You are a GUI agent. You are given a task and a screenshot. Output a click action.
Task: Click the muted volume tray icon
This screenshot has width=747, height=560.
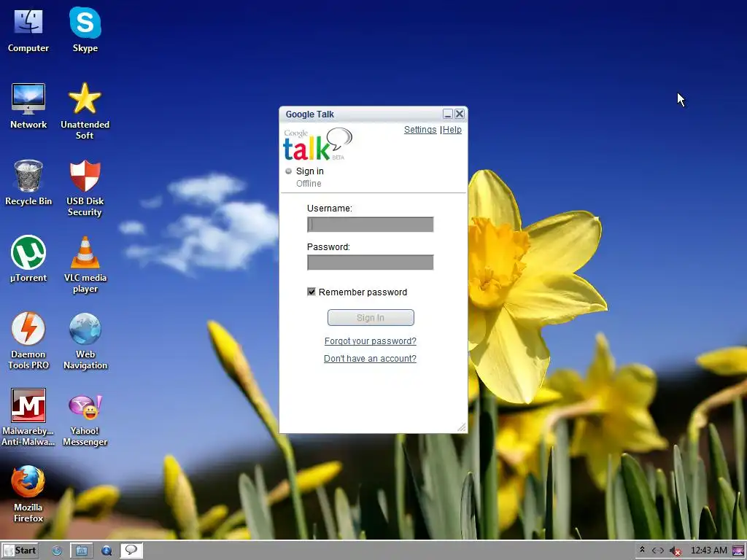[675, 551]
